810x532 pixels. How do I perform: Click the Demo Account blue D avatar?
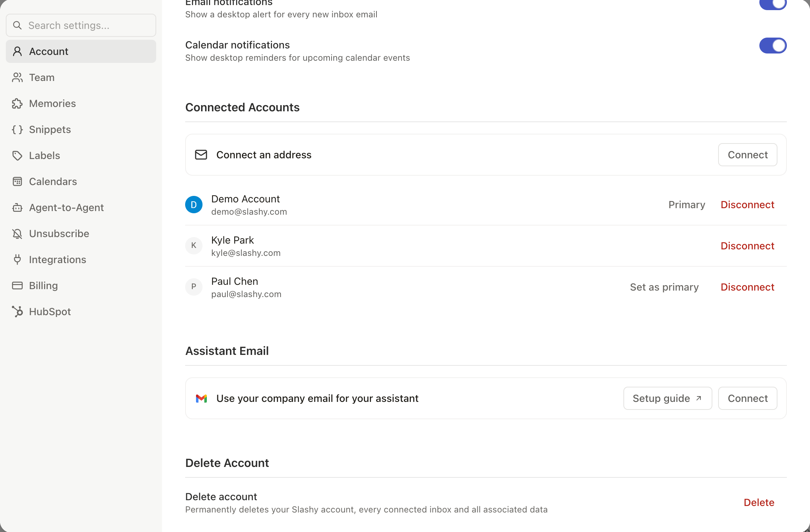pyautogui.click(x=194, y=205)
